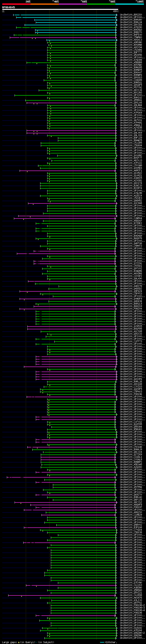Select the hit label UniRef100_C5WM60
Viewport: 146px width, 644px height.
click(x=131, y=37)
